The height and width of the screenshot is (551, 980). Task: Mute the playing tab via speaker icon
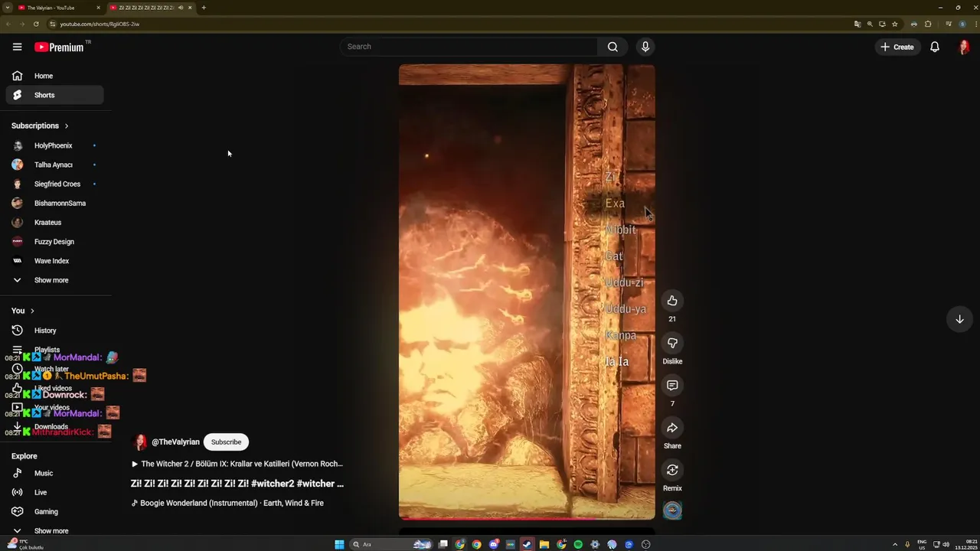tap(181, 8)
